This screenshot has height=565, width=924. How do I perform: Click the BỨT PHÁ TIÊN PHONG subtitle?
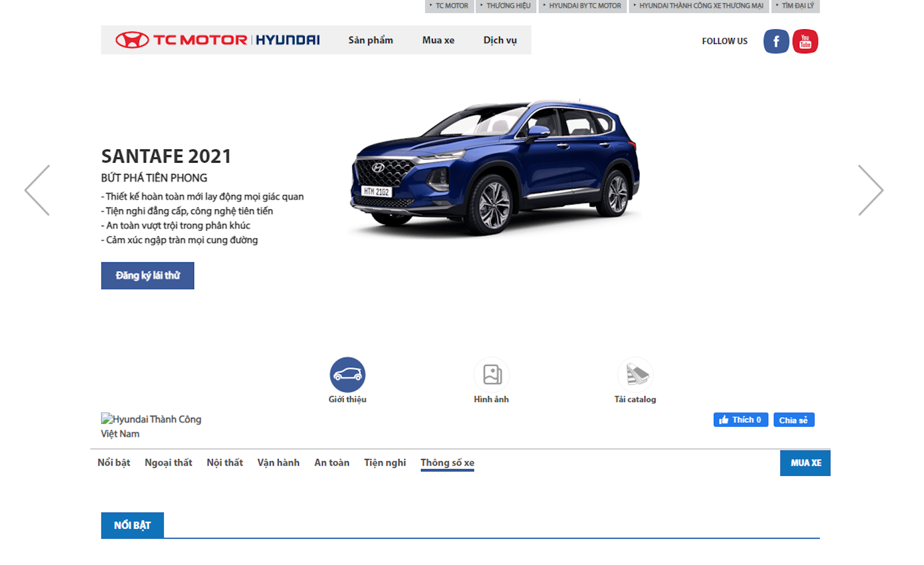point(154,178)
